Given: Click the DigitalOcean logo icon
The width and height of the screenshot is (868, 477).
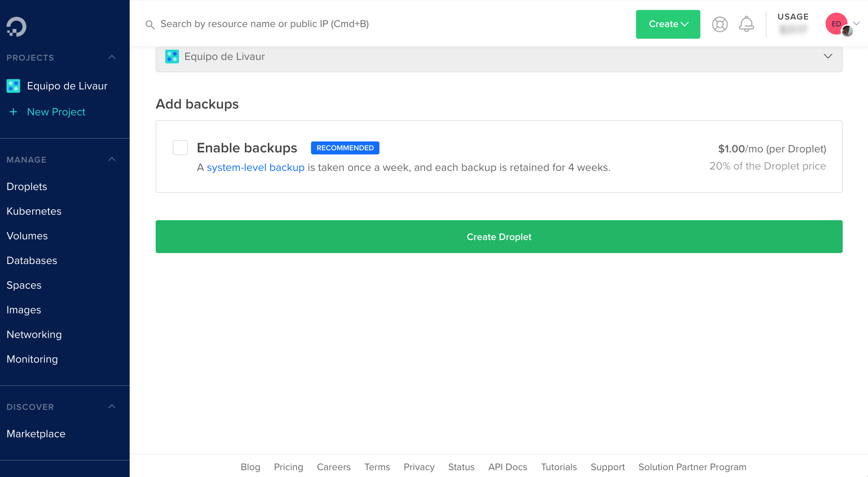Looking at the screenshot, I should [16, 26].
